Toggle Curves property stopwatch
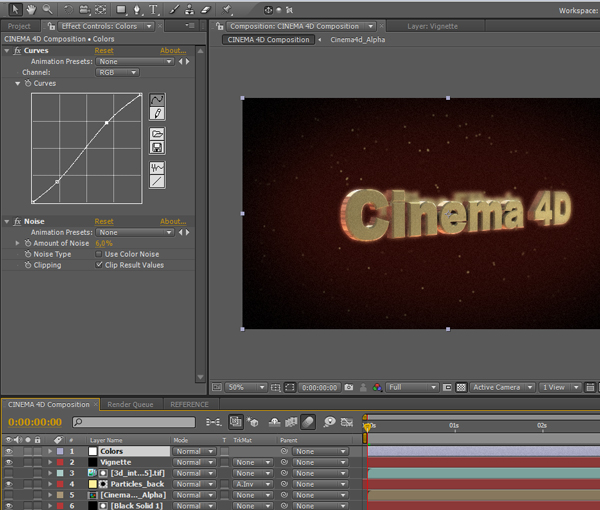Image resolution: width=600 pixels, height=510 pixels. (x=28, y=83)
